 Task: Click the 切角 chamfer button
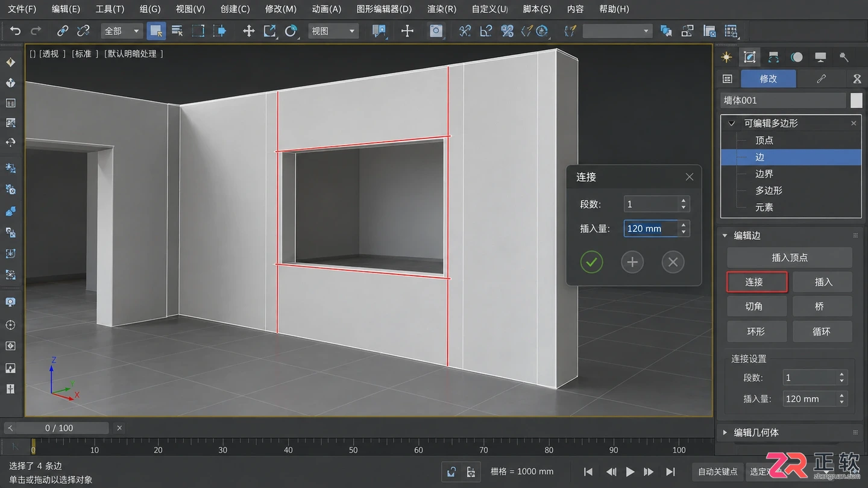[x=757, y=307]
